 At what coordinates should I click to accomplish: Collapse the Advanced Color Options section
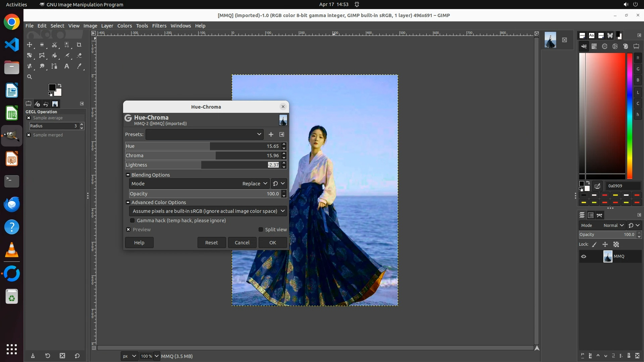coord(128,202)
